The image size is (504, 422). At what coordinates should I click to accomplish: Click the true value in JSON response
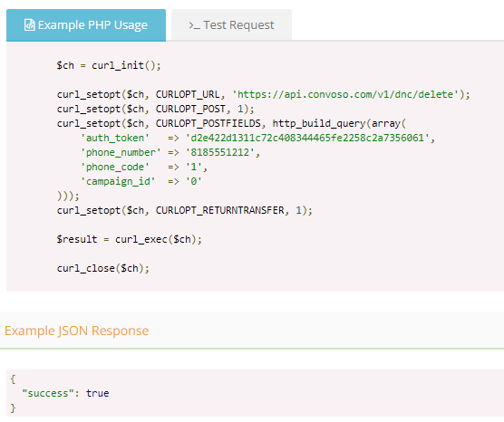[x=97, y=393]
